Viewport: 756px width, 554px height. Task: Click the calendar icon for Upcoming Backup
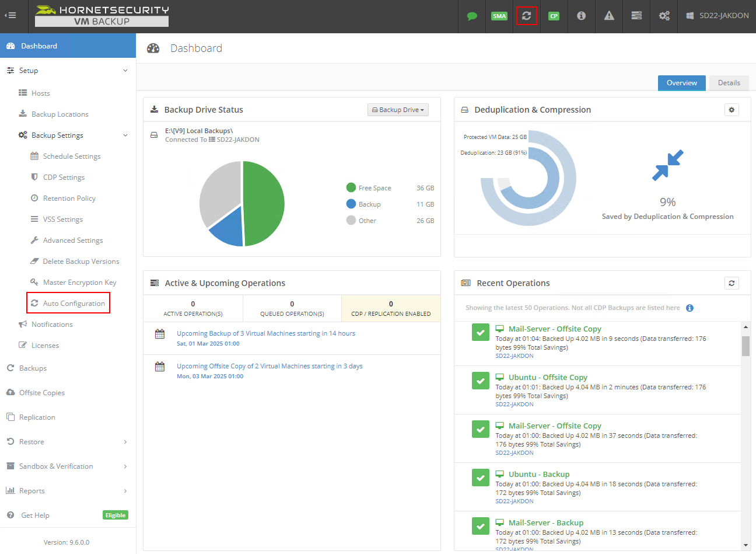pyautogui.click(x=160, y=334)
